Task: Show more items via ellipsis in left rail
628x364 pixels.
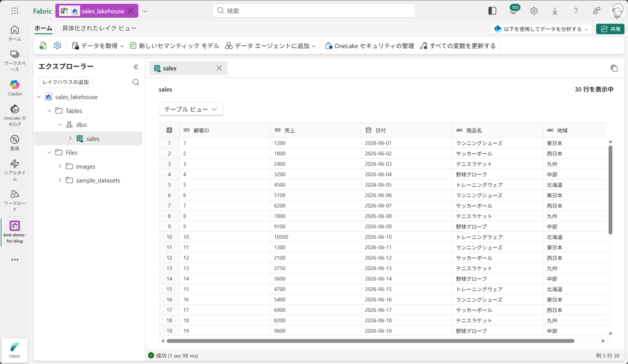Action: click(x=15, y=260)
